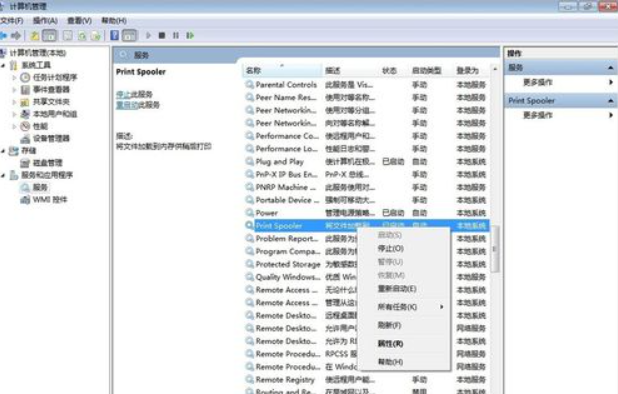Expand the 共享文件夹 tree node
618x394 pixels.
click(15, 102)
